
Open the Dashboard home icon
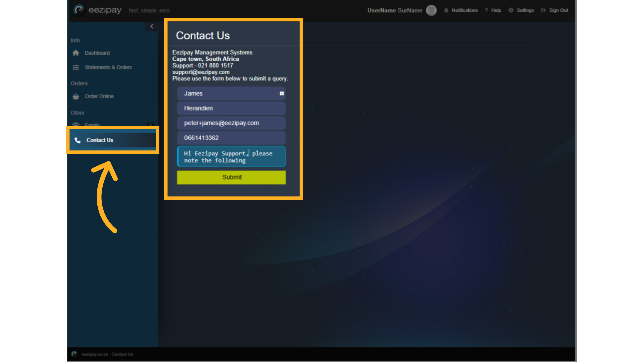(76, 53)
